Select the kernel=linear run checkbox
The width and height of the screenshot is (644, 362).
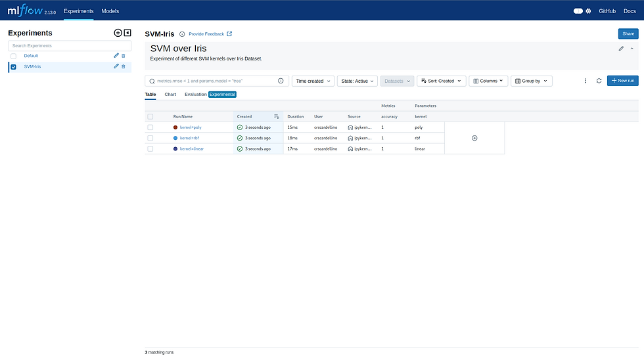point(150,148)
